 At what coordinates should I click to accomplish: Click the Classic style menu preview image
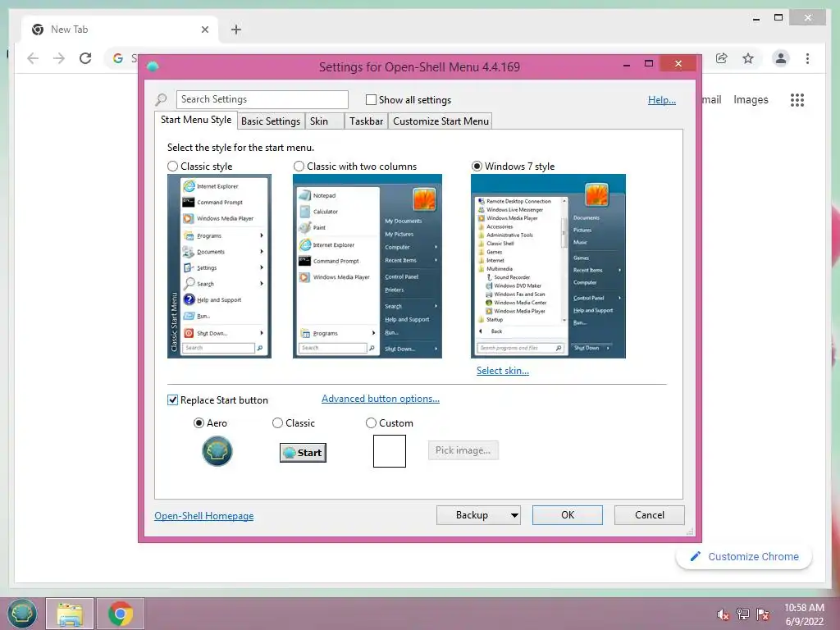tap(219, 267)
